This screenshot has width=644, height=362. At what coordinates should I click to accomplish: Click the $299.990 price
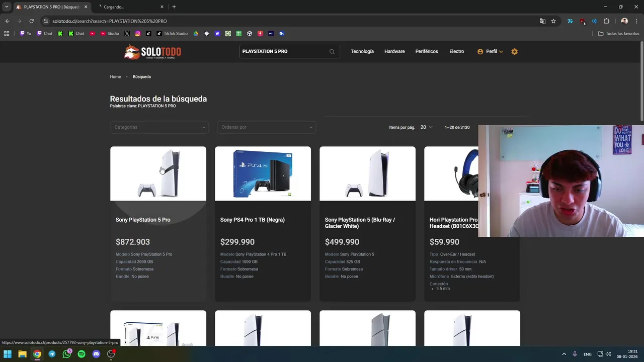coord(237,242)
